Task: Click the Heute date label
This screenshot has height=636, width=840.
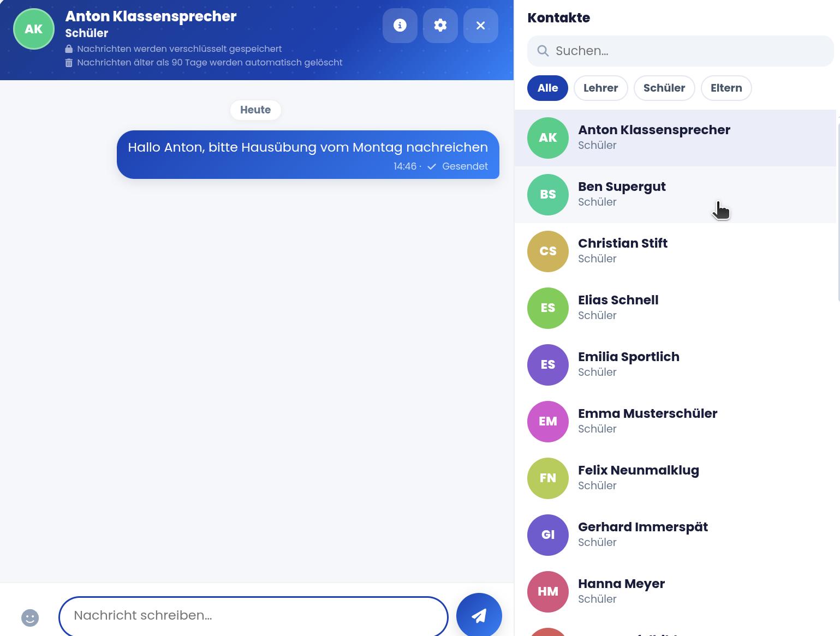Action: [255, 110]
